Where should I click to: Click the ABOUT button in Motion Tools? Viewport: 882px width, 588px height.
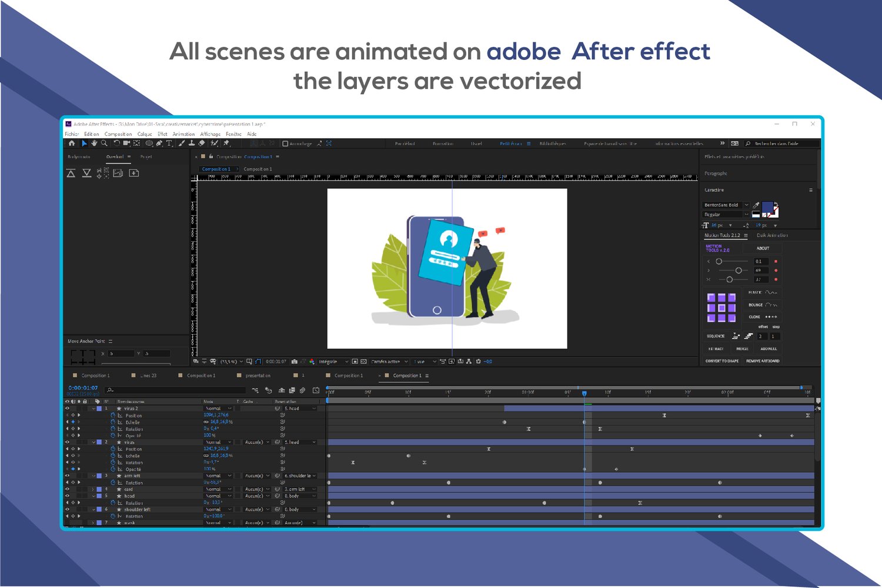(763, 248)
